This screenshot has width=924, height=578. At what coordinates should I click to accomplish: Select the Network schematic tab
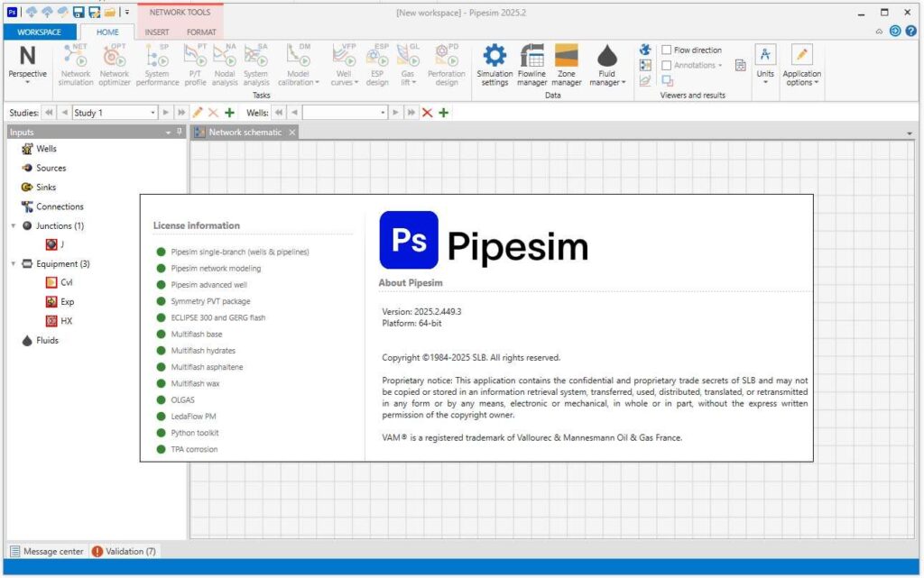245,133
